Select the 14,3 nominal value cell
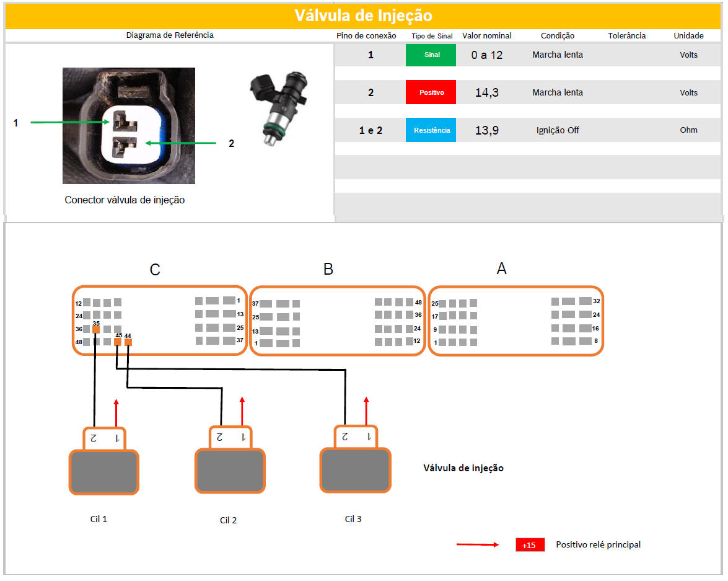The width and height of the screenshot is (728, 581). tap(486, 93)
